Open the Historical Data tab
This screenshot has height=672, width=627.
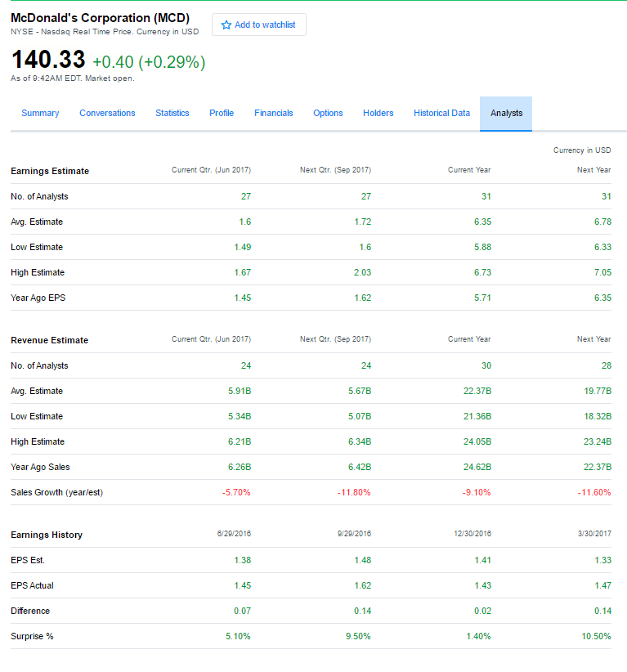(x=442, y=113)
